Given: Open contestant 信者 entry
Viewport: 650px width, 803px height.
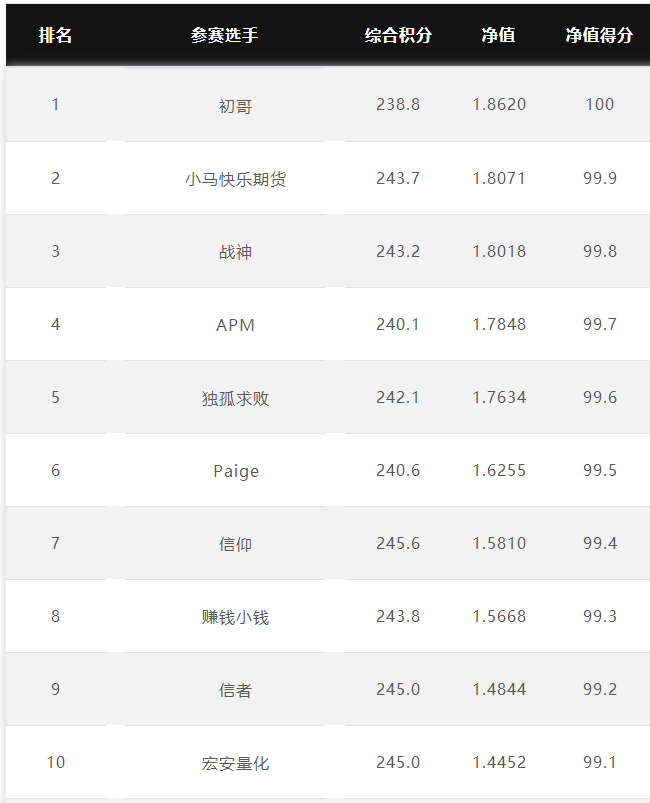Looking at the screenshot, I should [235, 690].
